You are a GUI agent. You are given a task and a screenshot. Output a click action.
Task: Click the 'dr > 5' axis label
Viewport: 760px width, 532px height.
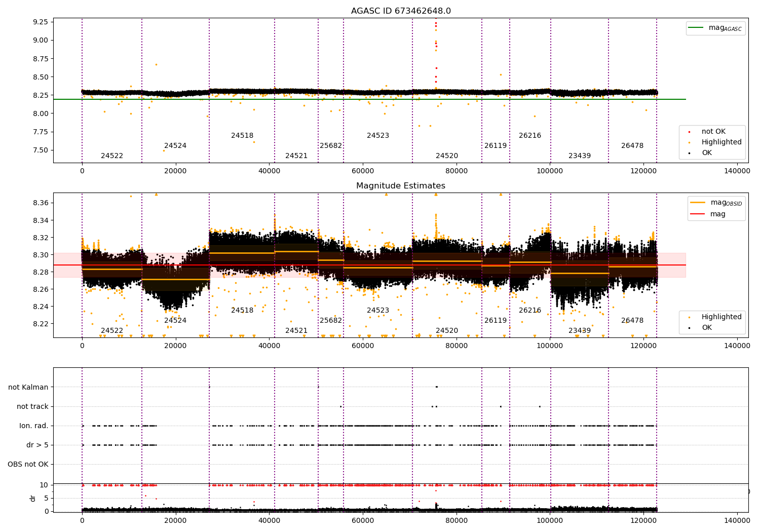coord(37,445)
